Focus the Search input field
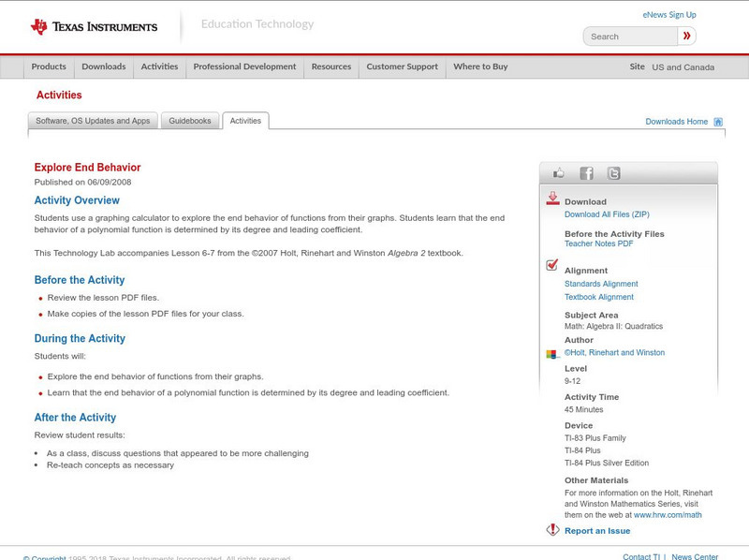 tap(630, 37)
